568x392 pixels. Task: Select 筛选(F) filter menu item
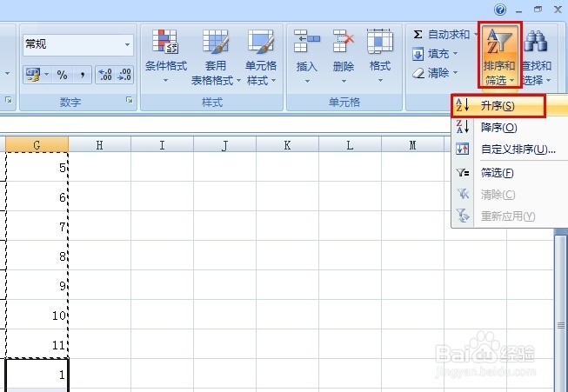(x=510, y=173)
